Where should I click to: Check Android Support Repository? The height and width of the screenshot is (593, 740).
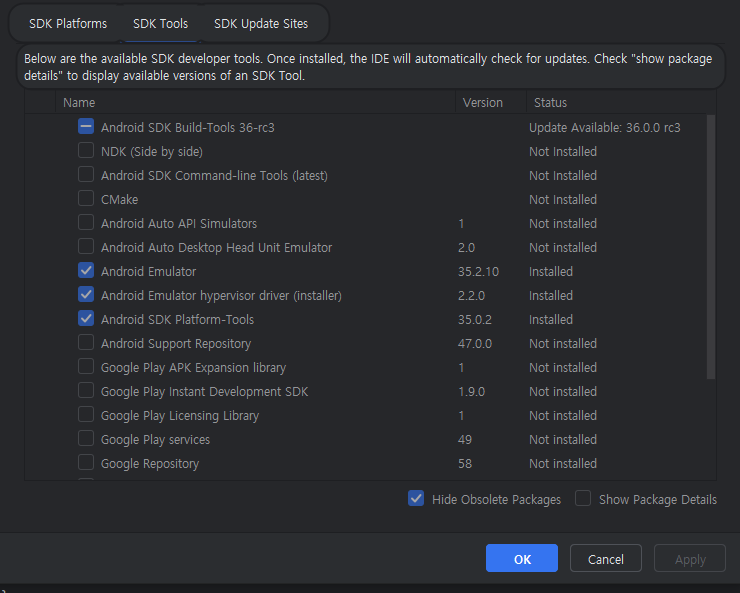click(86, 342)
